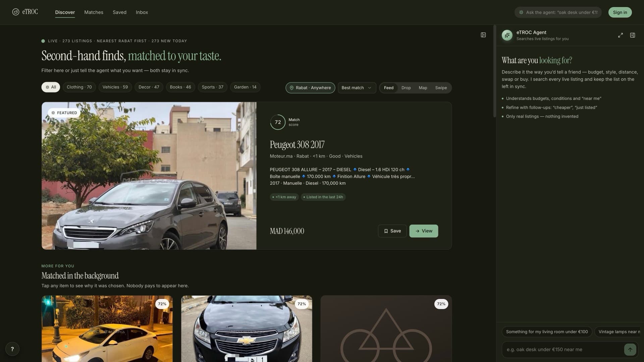Go to the Matches tab
Viewport: 644px width, 362px height.
[94, 12]
